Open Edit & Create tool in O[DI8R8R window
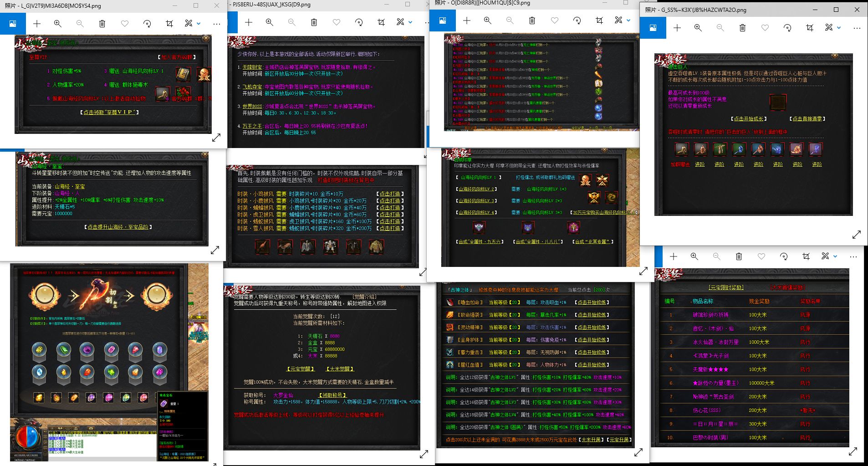 click(x=618, y=20)
